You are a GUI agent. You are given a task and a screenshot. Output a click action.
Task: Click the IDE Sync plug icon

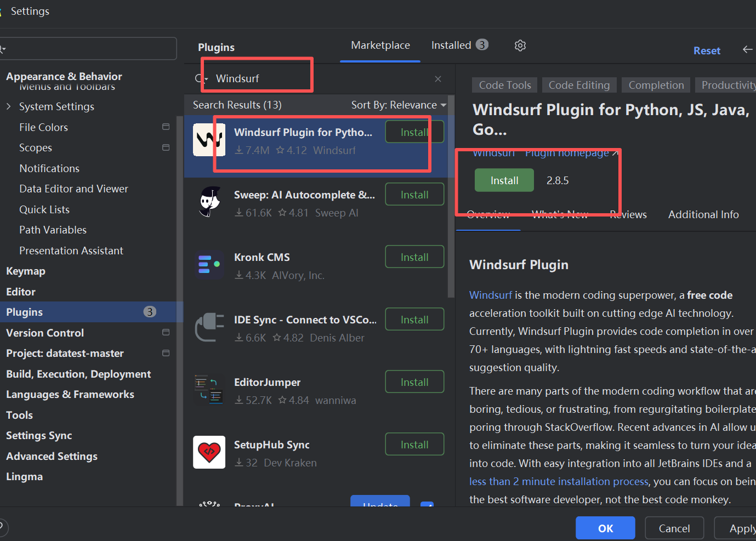click(209, 327)
